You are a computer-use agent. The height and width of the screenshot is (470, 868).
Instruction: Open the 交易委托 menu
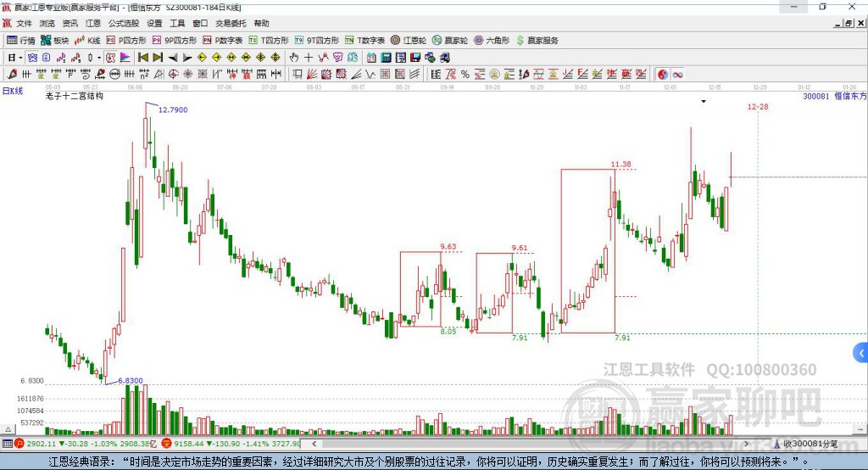pyautogui.click(x=231, y=23)
